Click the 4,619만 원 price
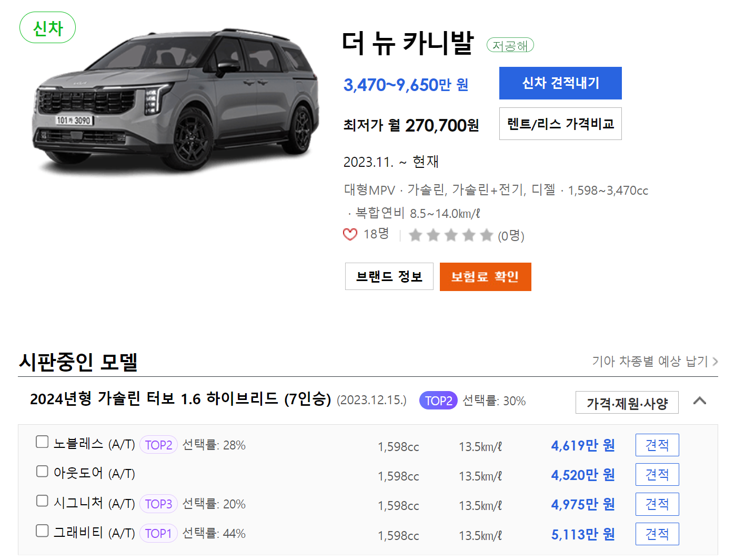735x560 pixels. [x=583, y=446]
